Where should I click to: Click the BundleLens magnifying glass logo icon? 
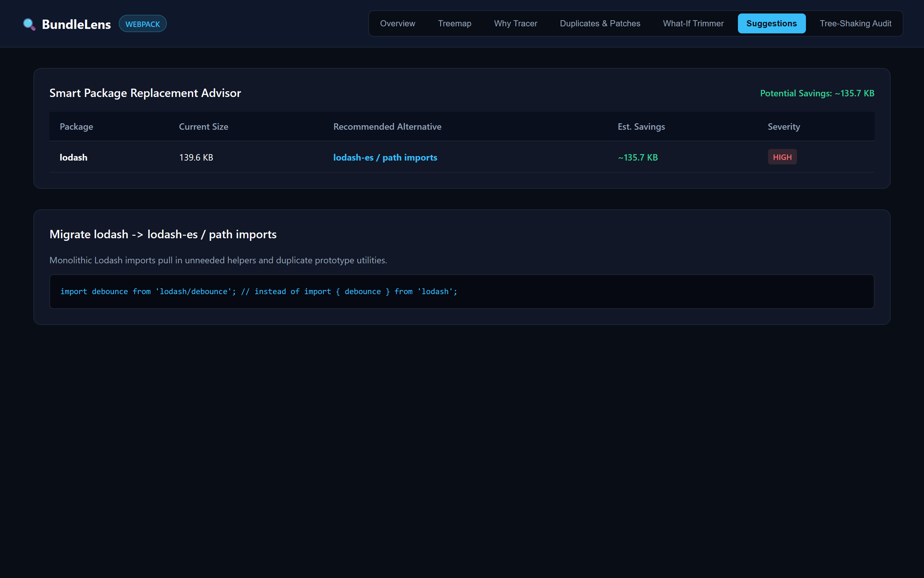coord(29,24)
